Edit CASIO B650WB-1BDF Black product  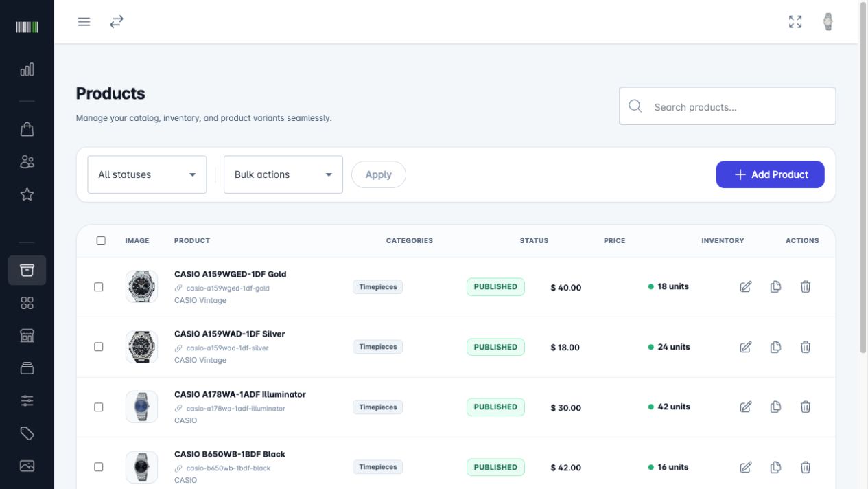coord(746,467)
